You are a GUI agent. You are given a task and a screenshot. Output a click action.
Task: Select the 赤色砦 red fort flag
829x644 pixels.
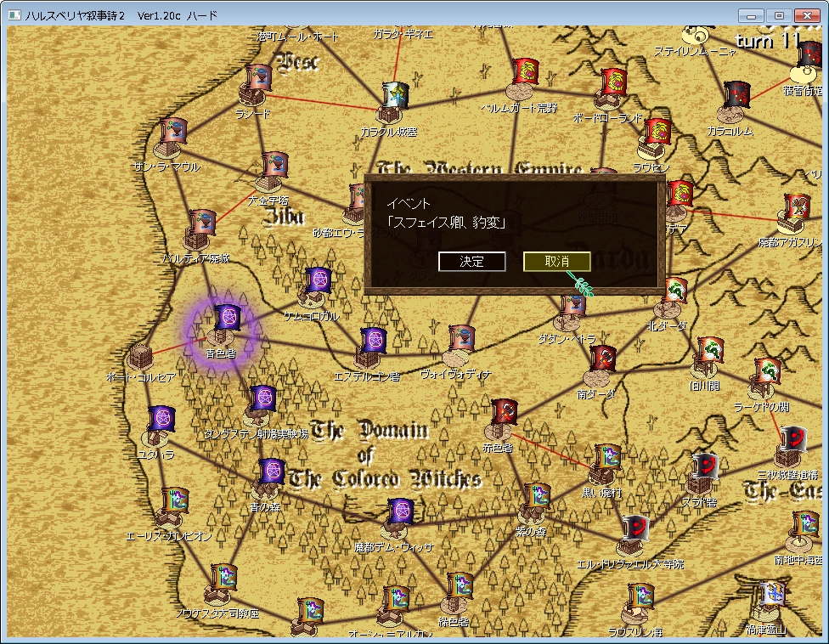(x=504, y=413)
